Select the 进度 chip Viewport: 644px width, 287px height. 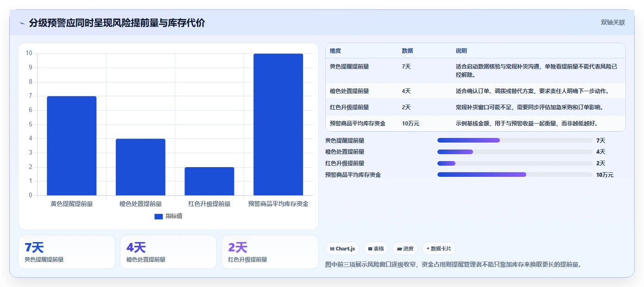pyautogui.click(x=405, y=249)
